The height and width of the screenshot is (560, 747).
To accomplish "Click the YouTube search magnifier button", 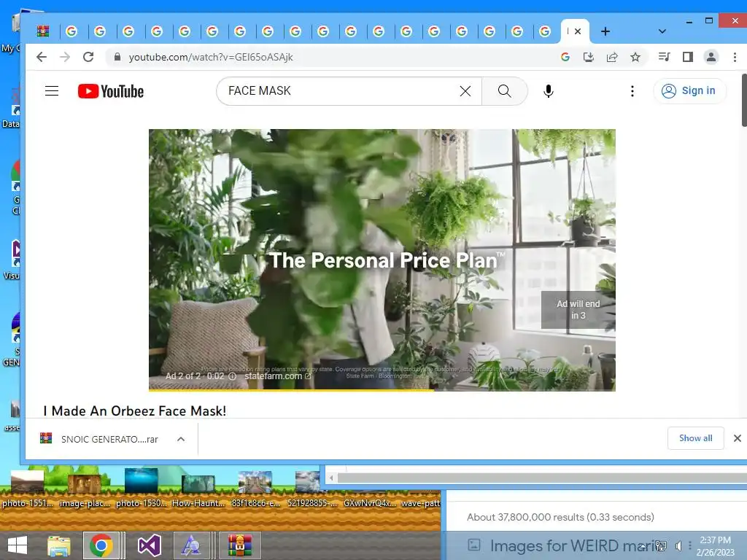I will tap(505, 91).
